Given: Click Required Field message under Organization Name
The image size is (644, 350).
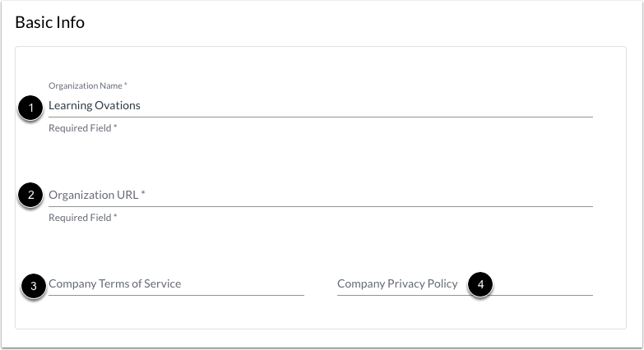Looking at the screenshot, I should point(82,128).
